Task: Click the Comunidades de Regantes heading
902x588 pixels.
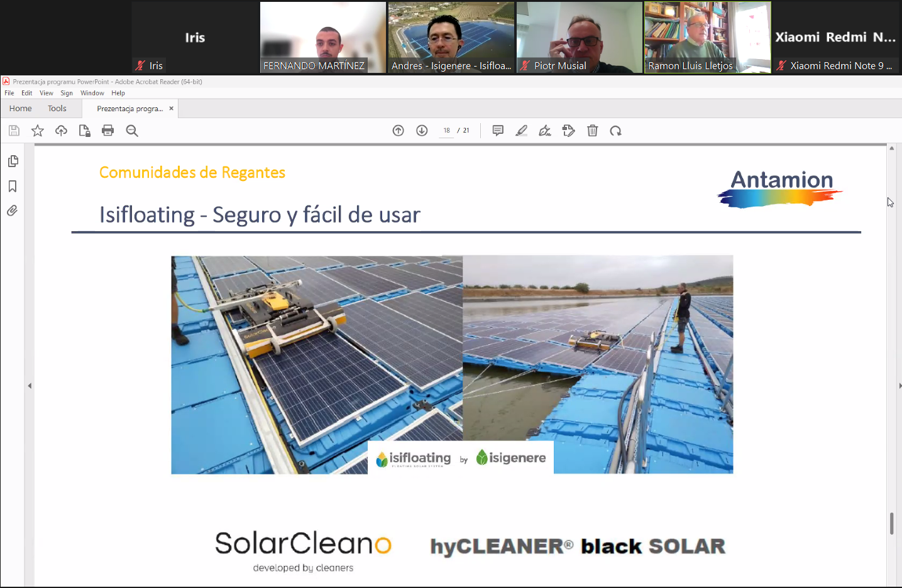Action: pos(192,173)
